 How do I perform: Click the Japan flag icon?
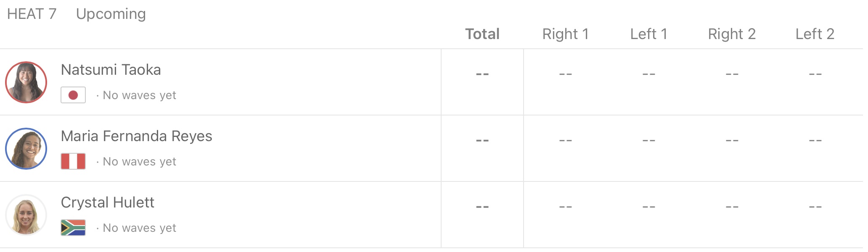click(x=73, y=95)
